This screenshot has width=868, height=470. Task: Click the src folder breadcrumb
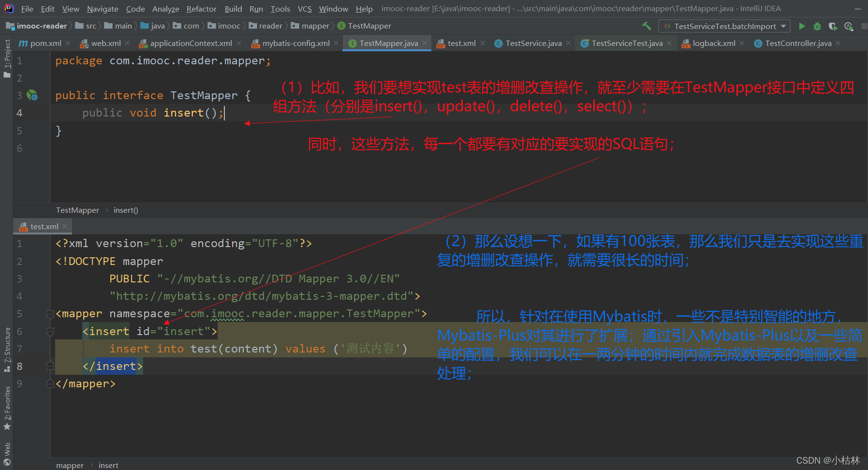86,26
